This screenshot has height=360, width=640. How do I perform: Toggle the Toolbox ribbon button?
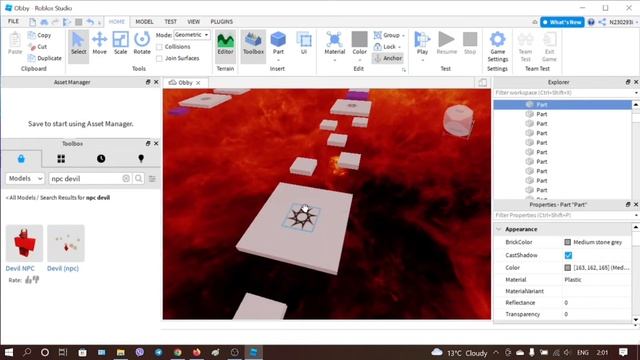pyautogui.click(x=253, y=44)
